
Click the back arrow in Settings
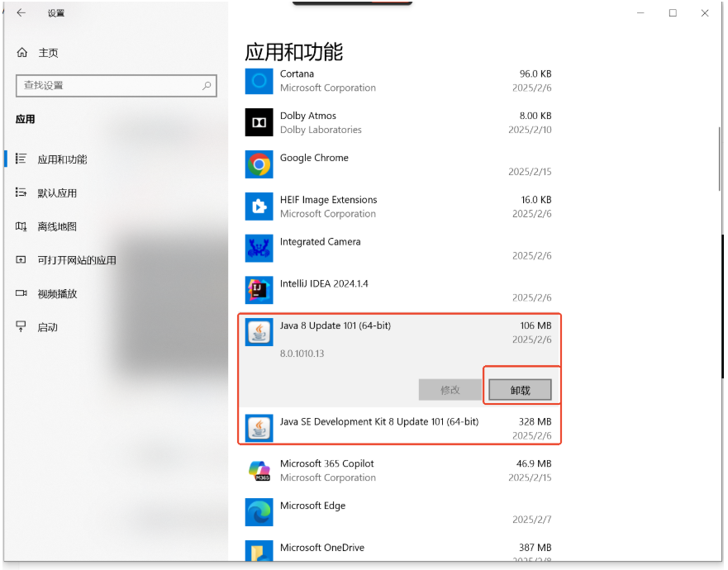(x=21, y=13)
